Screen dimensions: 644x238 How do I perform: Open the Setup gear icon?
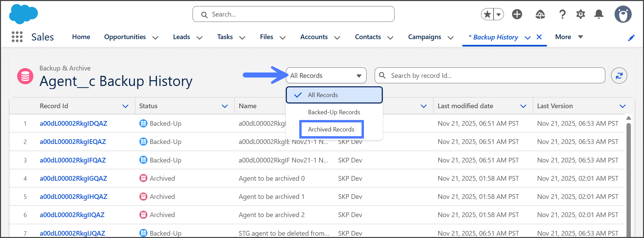pyautogui.click(x=580, y=14)
